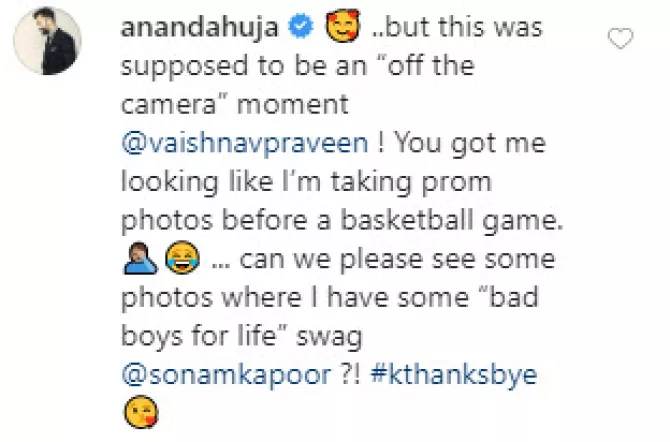This screenshot has width=670, height=442.
Task: Click the kissing face emoji
Action: [141, 412]
